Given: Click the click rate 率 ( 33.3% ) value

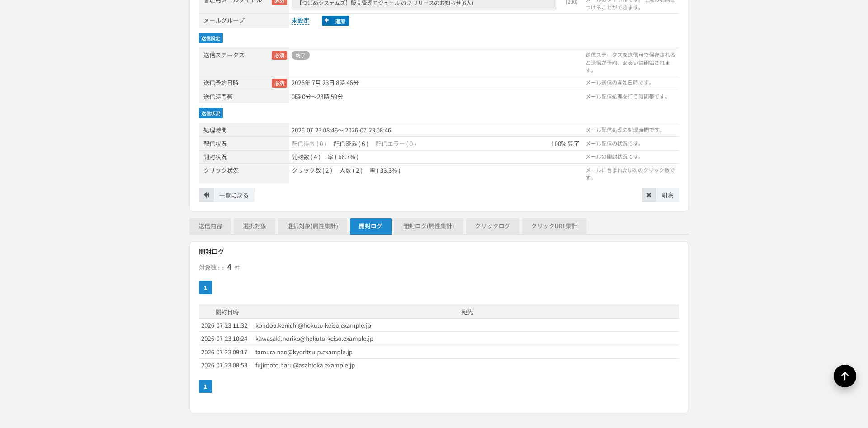Looking at the screenshot, I should coord(385,170).
